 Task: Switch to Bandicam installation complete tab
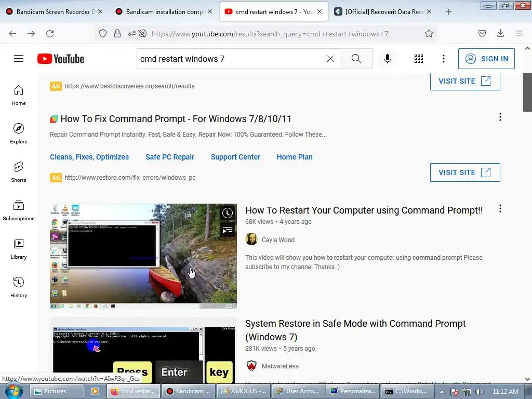coord(164,11)
